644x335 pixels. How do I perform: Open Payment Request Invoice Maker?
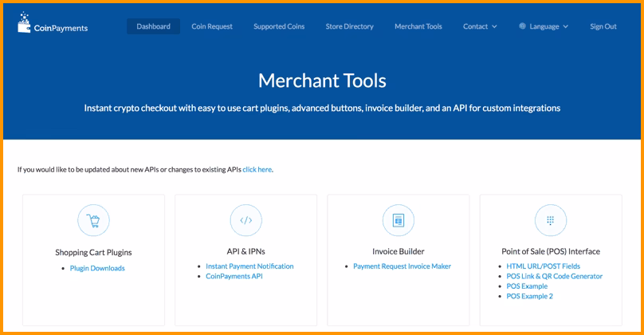coord(402,266)
